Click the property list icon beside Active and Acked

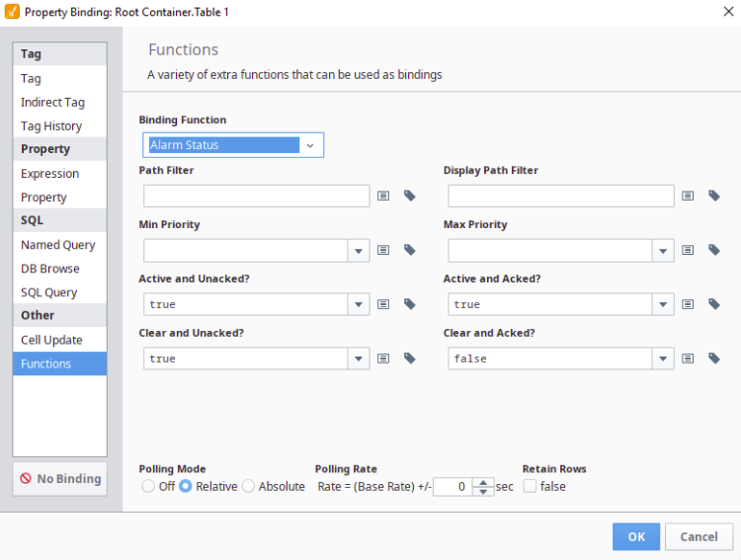coord(688,304)
